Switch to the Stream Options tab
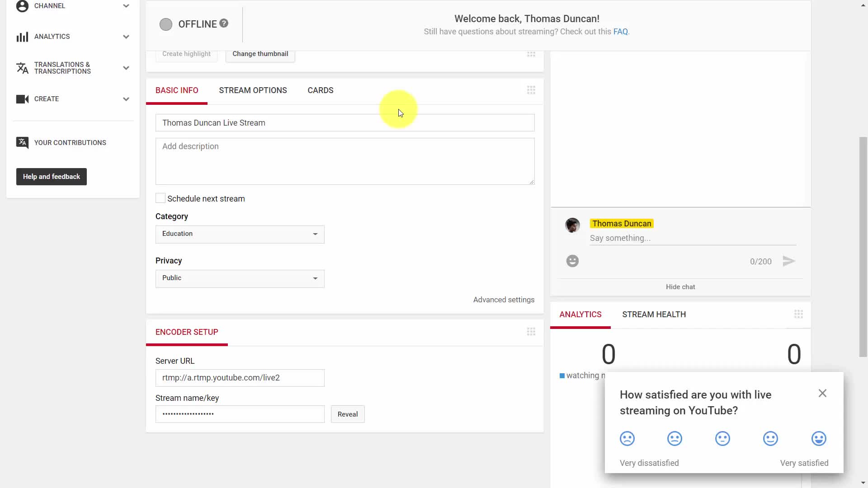This screenshot has height=488, width=868. pyautogui.click(x=253, y=90)
